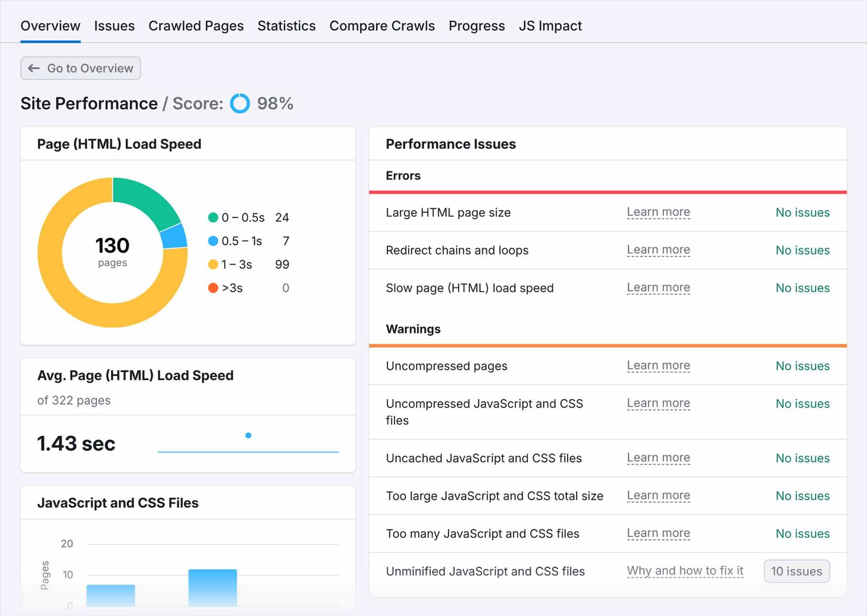Click the blue data point on the load speed sparkline
This screenshot has width=867, height=616.
(249, 435)
